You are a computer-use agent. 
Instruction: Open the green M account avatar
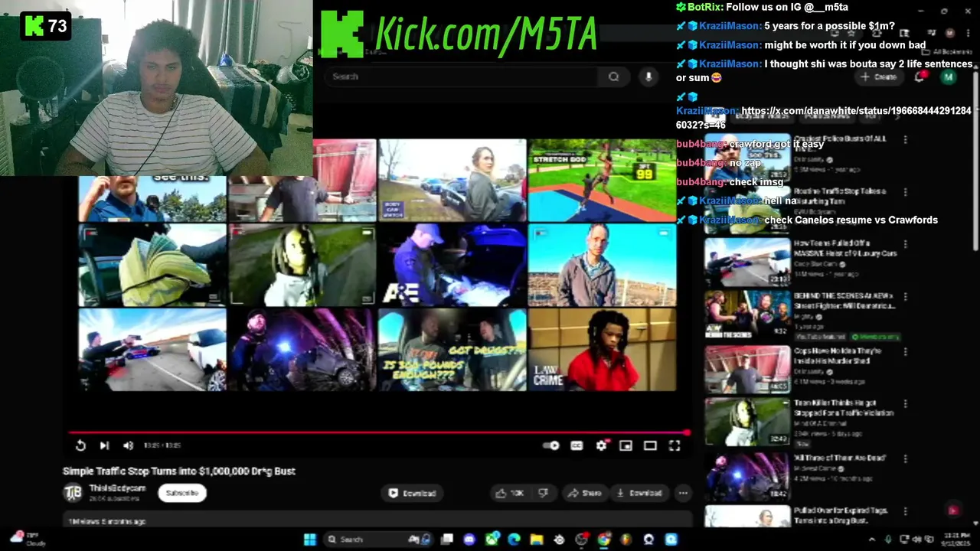[949, 77]
